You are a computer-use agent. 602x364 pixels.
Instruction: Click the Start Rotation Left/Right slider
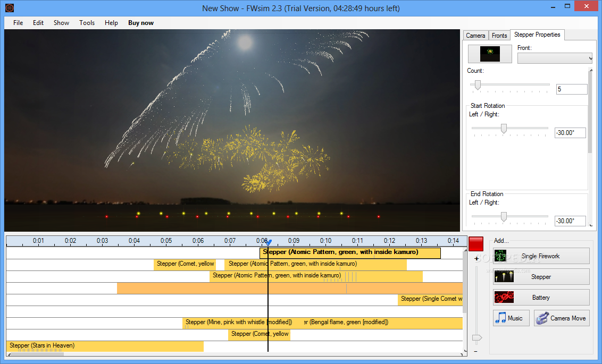tap(510, 129)
